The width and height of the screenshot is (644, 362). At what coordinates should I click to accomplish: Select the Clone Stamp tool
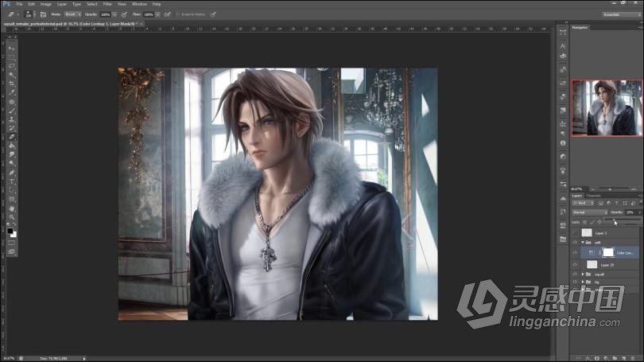tap(11, 119)
